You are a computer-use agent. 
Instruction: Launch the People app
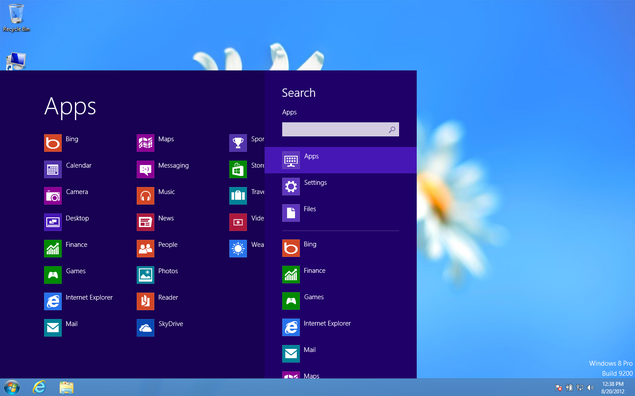click(x=157, y=248)
